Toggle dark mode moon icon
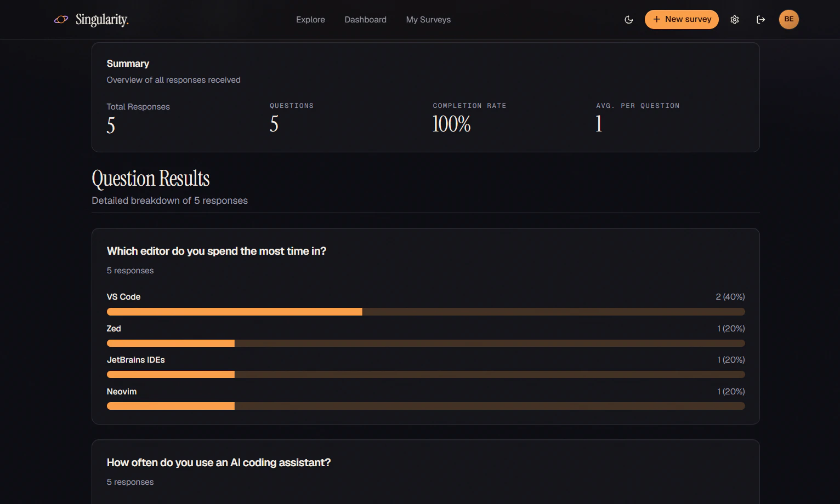Screen dimensions: 840x504 click(x=629, y=20)
